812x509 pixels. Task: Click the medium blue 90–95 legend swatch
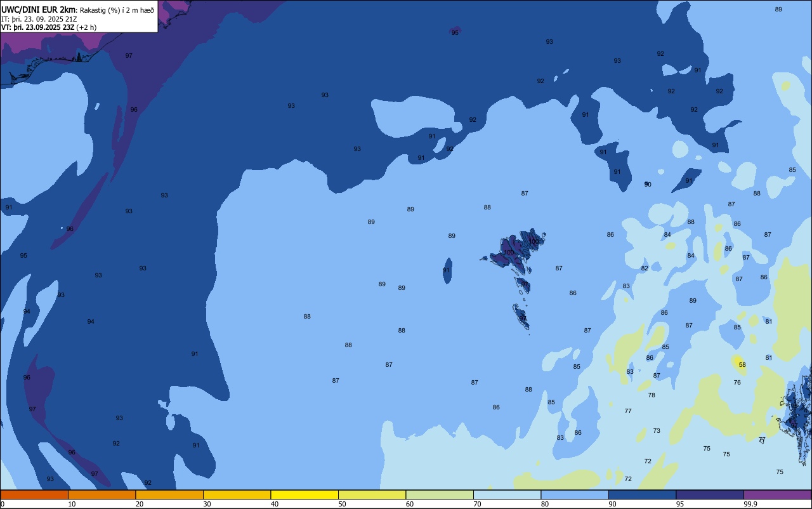point(642,494)
